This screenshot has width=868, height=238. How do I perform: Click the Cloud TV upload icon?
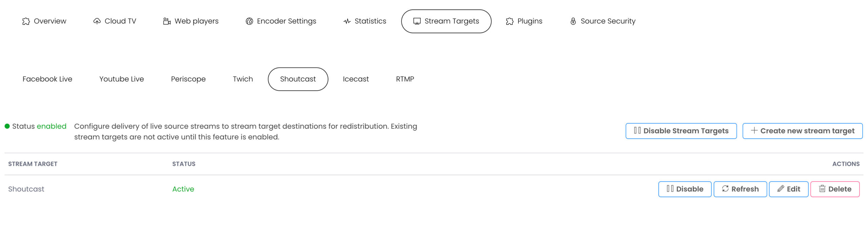(97, 21)
